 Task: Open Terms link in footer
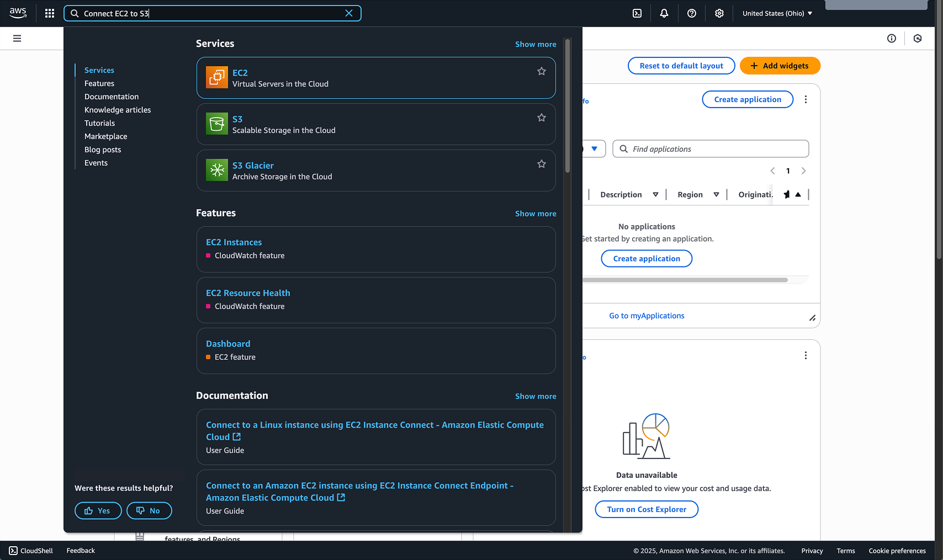pyautogui.click(x=845, y=551)
